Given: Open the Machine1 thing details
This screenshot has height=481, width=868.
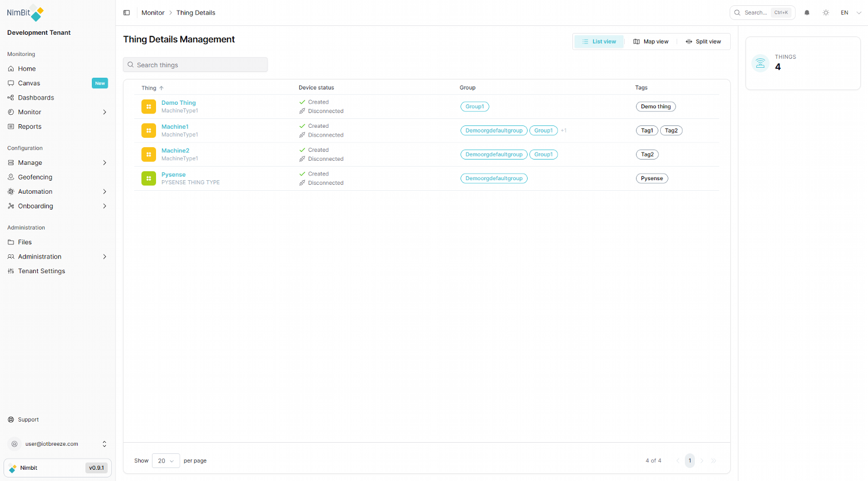Looking at the screenshot, I should pos(175,126).
